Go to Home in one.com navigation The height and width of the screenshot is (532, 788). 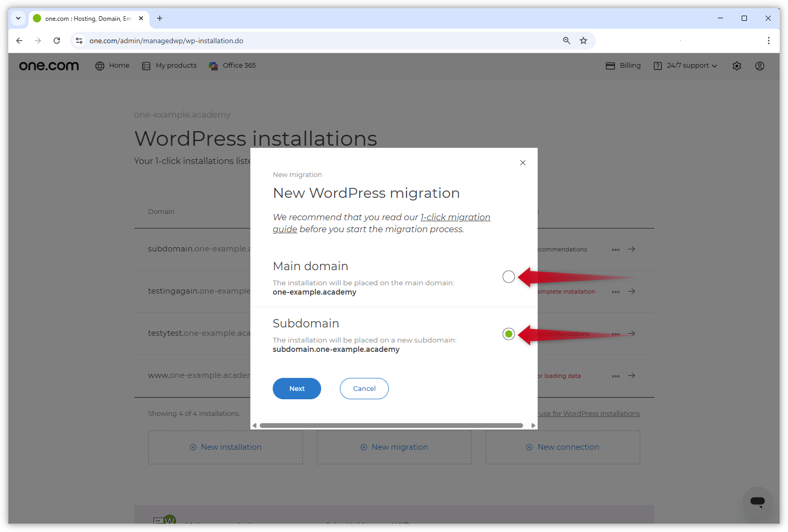(112, 66)
